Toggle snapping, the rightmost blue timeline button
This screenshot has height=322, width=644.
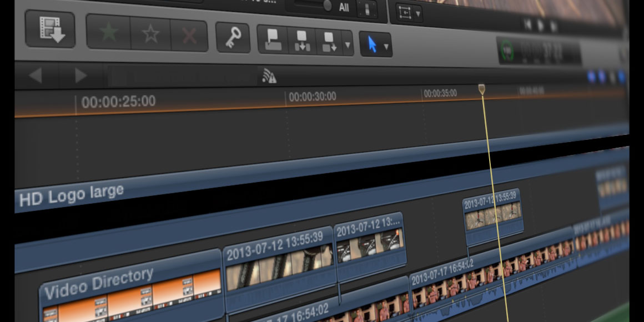621,77
